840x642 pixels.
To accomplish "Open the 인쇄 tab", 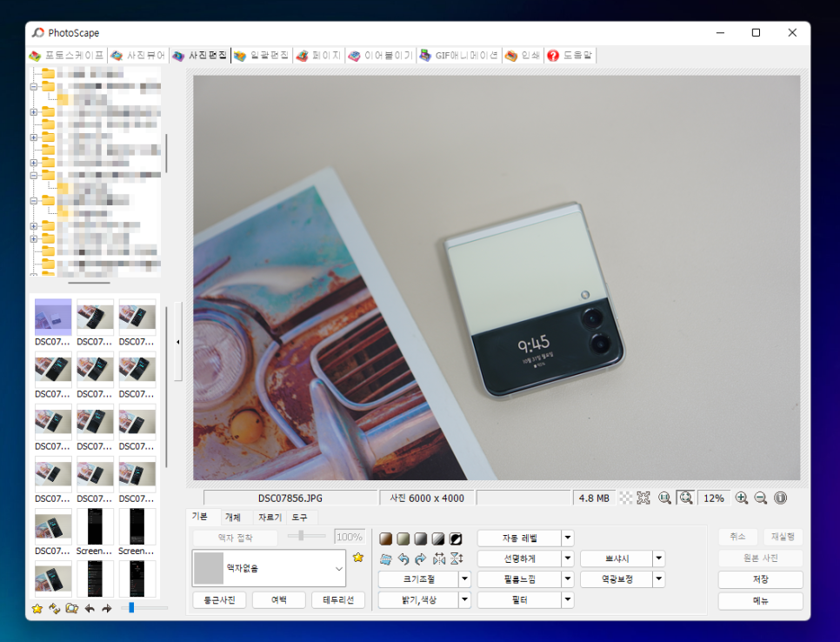I will (523, 55).
